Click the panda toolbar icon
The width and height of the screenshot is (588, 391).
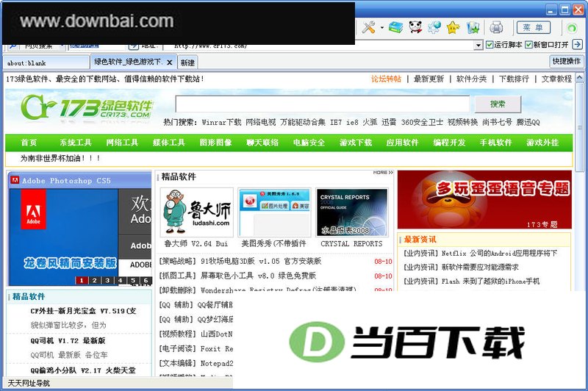[415, 27]
